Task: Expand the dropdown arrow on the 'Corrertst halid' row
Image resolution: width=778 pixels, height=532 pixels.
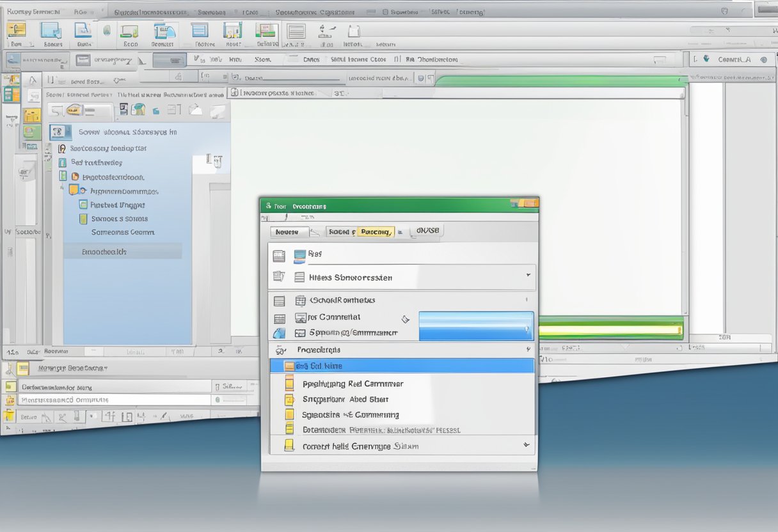Action: pyautogui.click(x=525, y=444)
